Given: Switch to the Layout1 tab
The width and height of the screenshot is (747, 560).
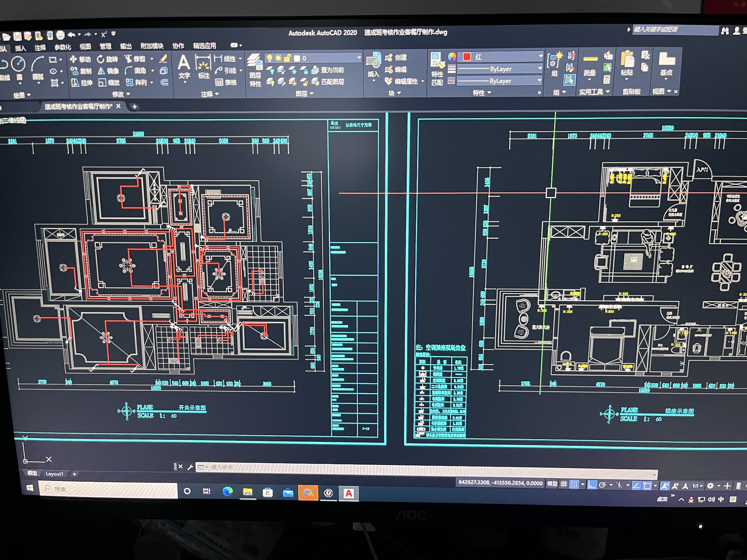Looking at the screenshot, I should [54, 474].
